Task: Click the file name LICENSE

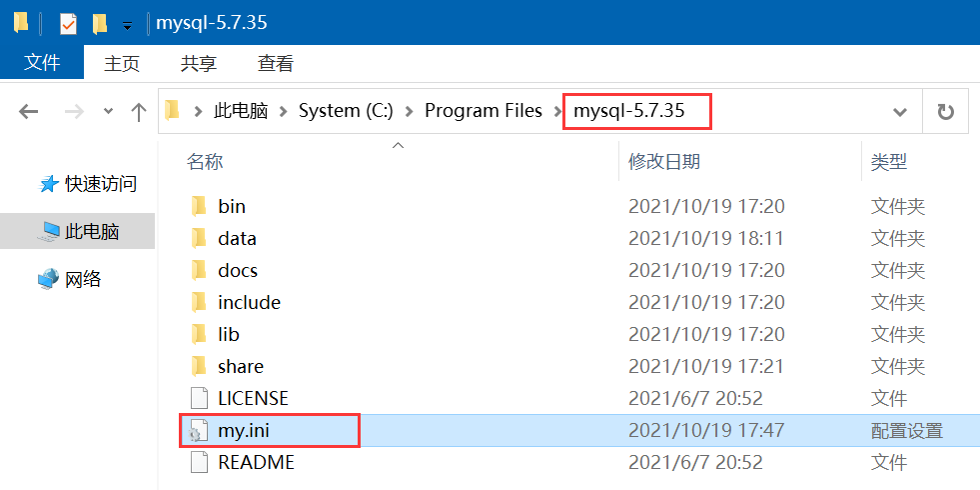Action: pyautogui.click(x=253, y=398)
